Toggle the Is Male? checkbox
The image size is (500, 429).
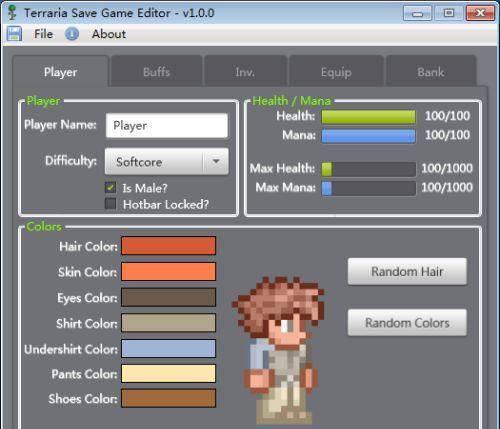[x=111, y=187]
